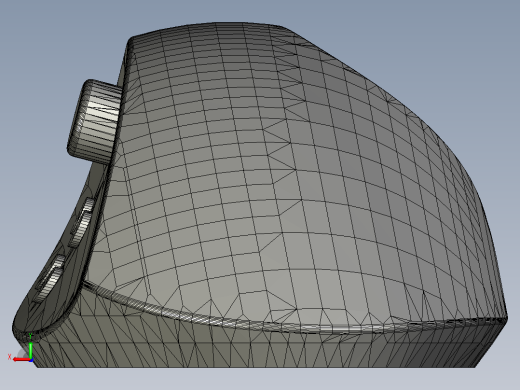Select the blue origin point of the triad
Image resolution: width=520 pixels, height=390 pixels.
click(x=31, y=360)
